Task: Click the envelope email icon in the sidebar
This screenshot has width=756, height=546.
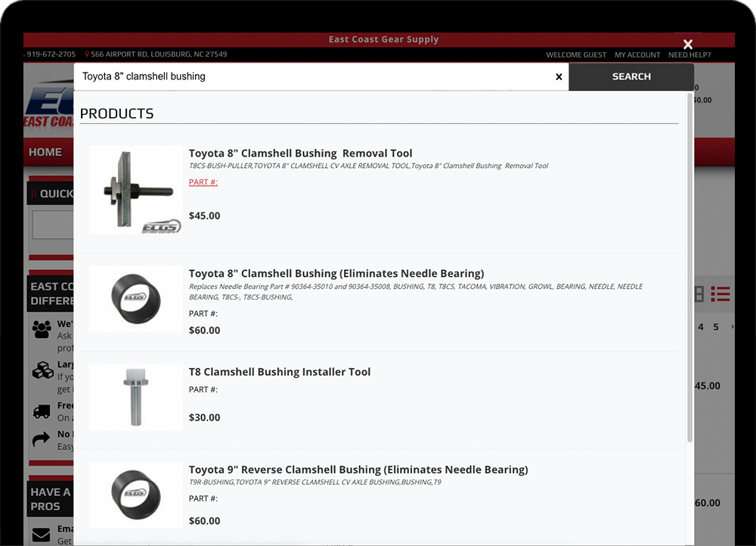Action: 42,535
